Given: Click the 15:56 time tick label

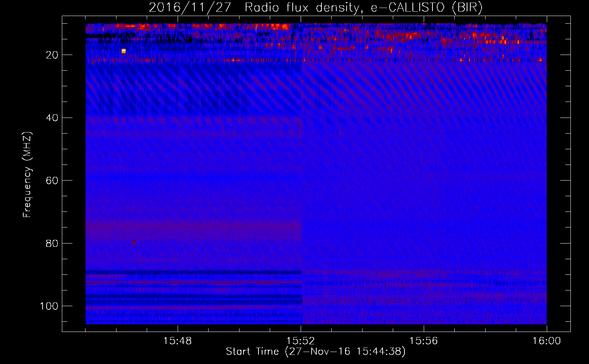Looking at the screenshot, I should [424, 341].
